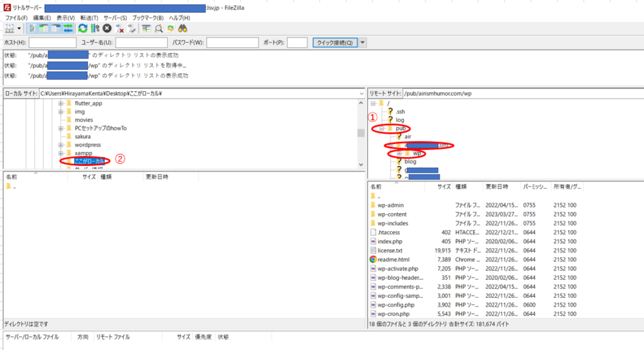
Task: Open the quick connect history dropdown
Action: (x=362, y=42)
